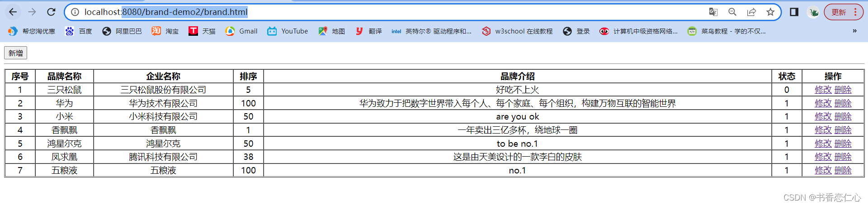Open the translate page icon
868x206 pixels.
(x=713, y=12)
